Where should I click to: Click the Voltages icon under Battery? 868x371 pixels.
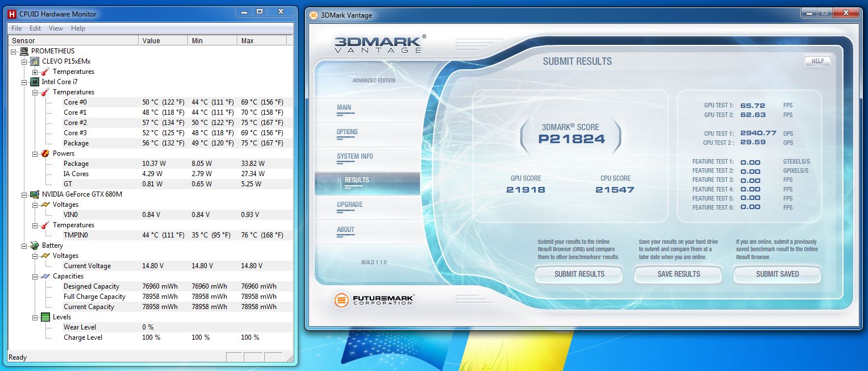click(45, 256)
